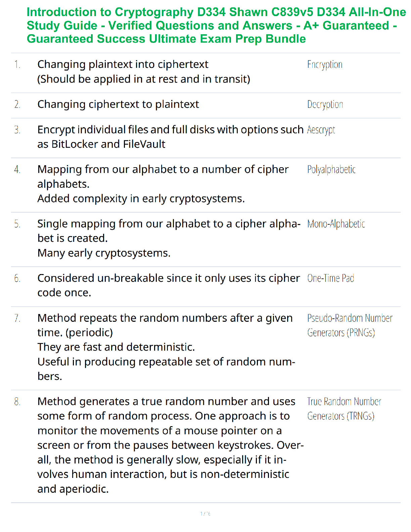The height and width of the screenshot is (532, 411).
Task: Click the 'One-Time Pad' answer
Action: [330, 278]
